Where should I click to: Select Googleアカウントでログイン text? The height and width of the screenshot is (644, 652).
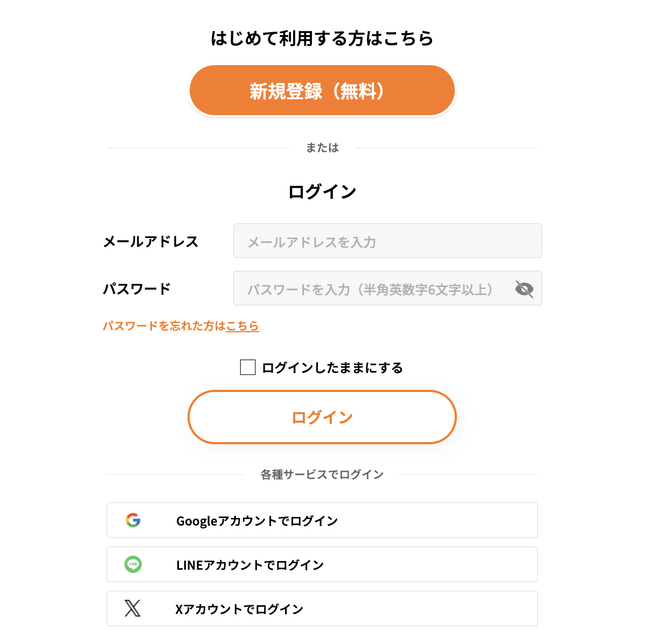(257, 521)
